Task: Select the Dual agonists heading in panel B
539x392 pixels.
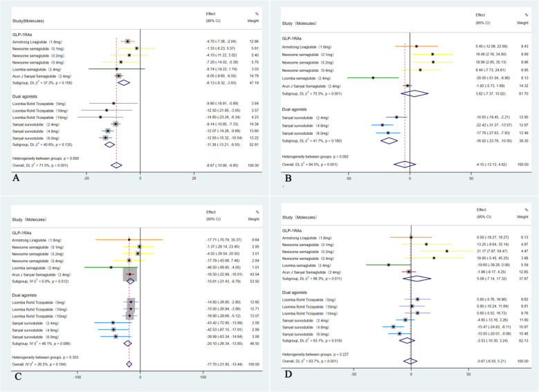Action: click(x=294, y=109)
